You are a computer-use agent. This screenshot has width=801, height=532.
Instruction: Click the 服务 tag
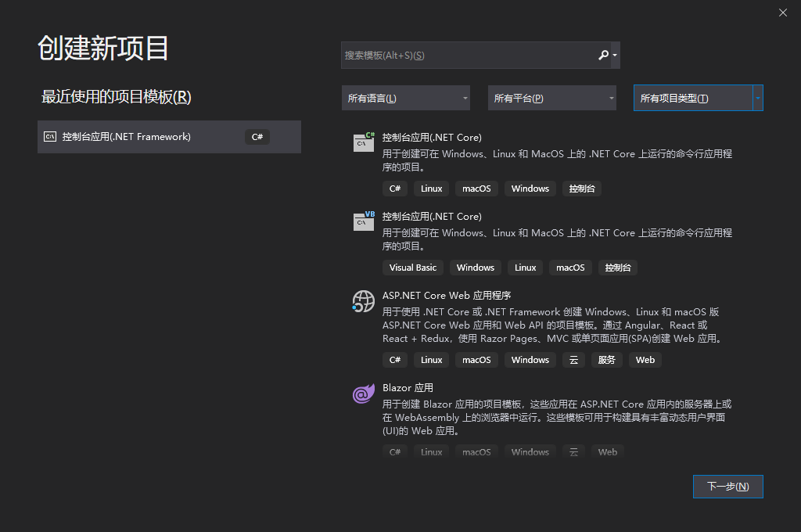pyautogui.click(x=607, y=360)
